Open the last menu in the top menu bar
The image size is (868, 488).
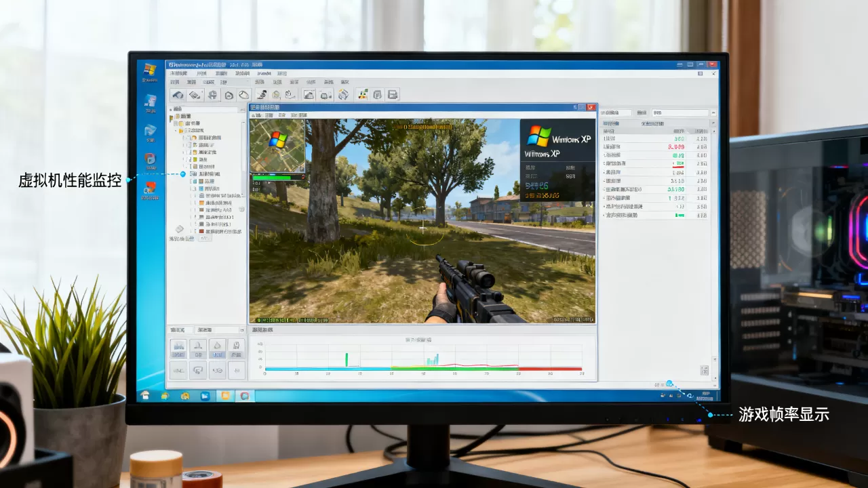(x=281, y=73)
